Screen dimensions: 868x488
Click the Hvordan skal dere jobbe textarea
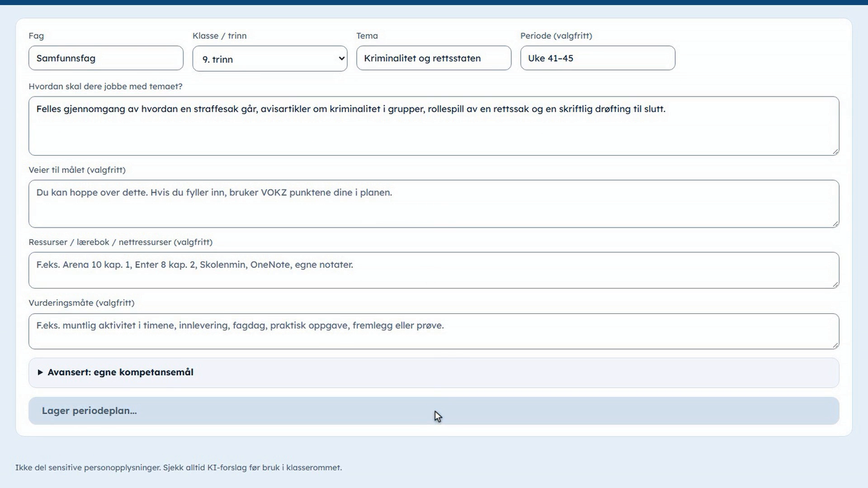(434, 126)
